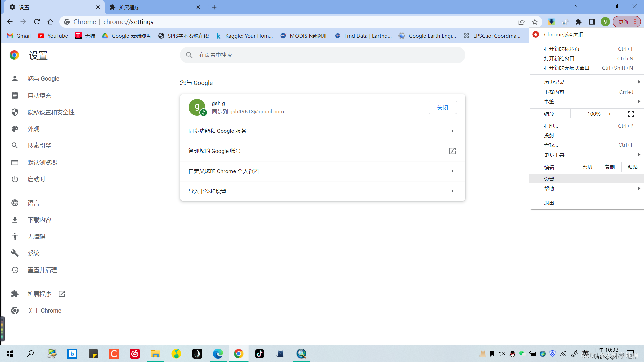Decrease zoom with the minus control
Image resolution: width=644 pixels, height=362 pixels.
tap(578, 114)
